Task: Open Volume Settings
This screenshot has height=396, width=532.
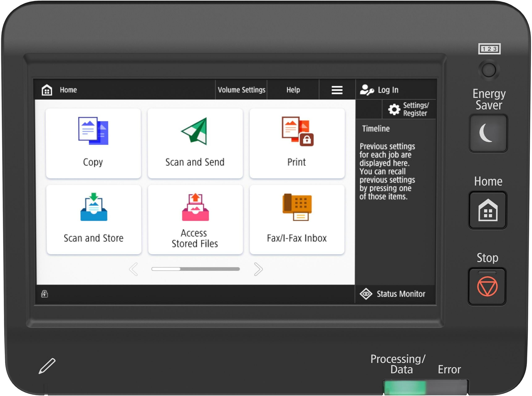Action: tap(241, 90)
